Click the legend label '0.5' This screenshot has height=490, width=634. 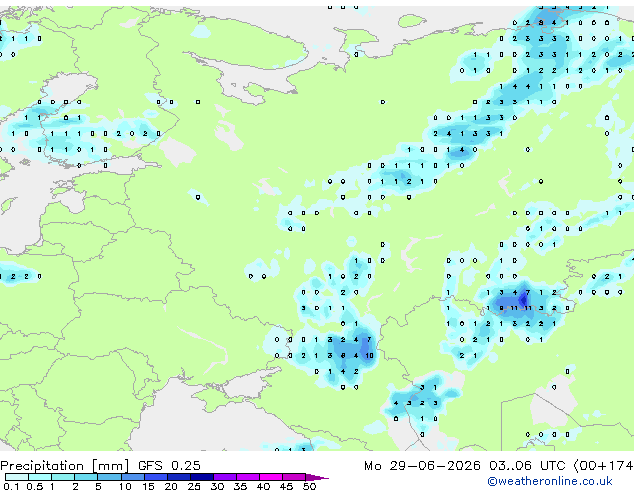35,486
